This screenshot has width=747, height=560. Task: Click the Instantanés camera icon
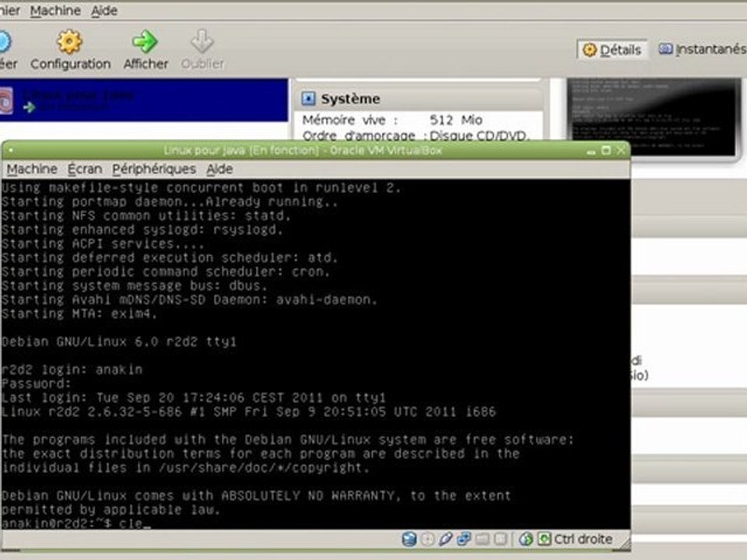tap(665, 48)
